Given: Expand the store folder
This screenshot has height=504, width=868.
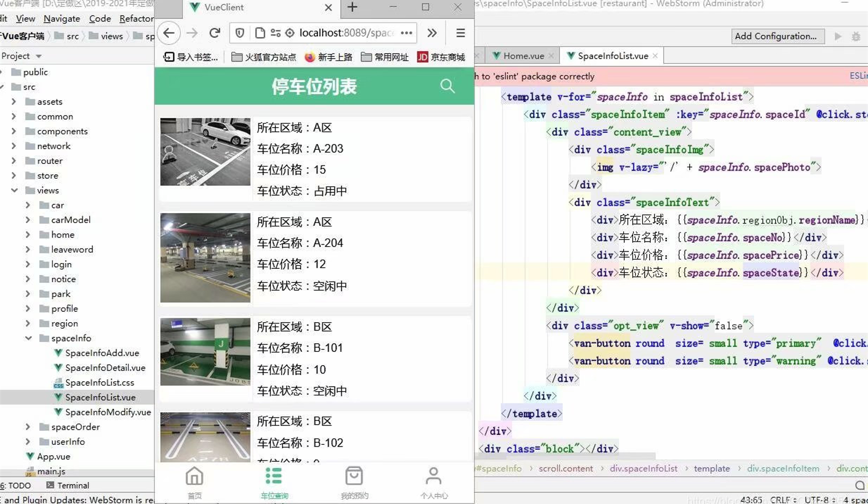Looking at the screenshot, I should (x=14, y=175).
